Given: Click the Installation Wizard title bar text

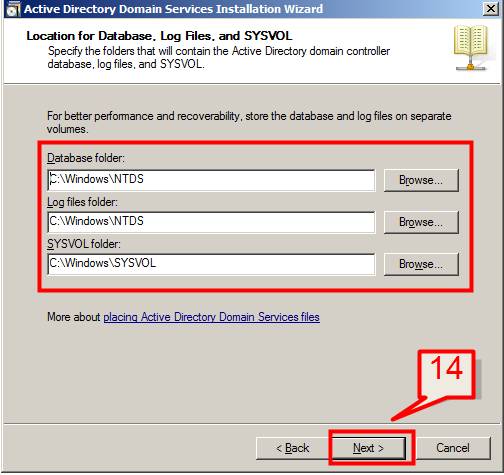Looking at the screenshot, I should 173,9.
